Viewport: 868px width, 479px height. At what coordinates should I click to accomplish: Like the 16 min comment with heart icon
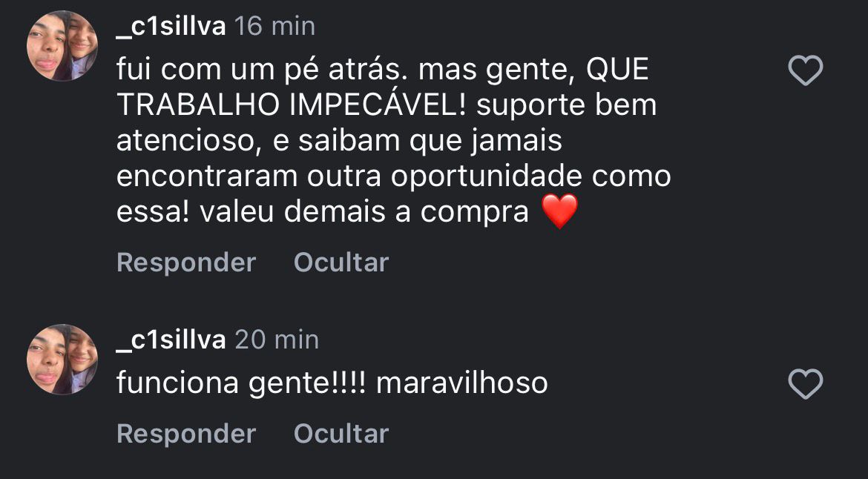pyautogui.click(x=805, y=71)
